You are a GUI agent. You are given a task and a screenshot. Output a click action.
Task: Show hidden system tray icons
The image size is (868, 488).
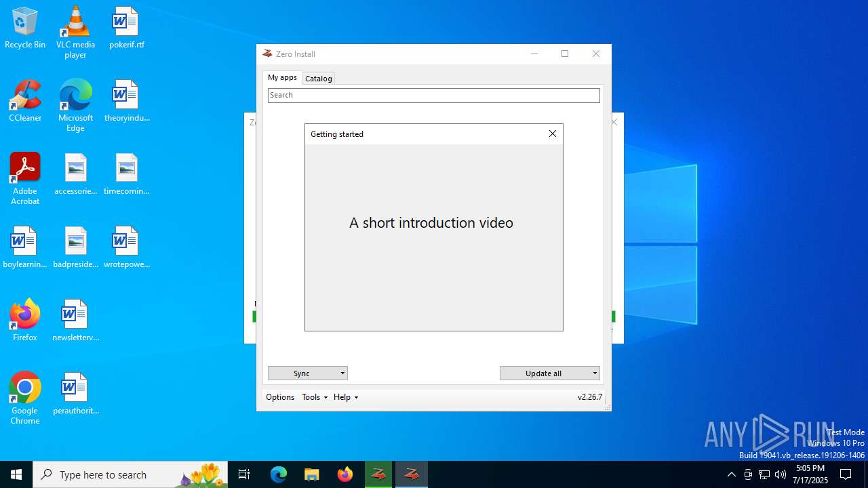[x=731, y=474]
